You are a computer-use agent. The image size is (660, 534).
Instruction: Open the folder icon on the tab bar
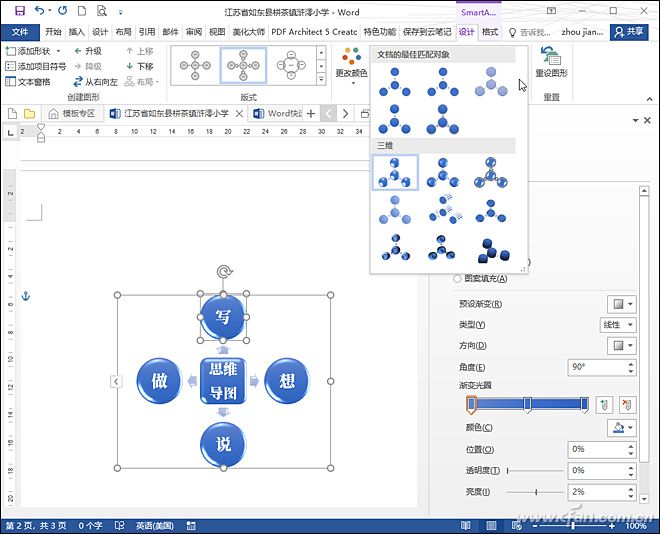click(x=29, y=114)
